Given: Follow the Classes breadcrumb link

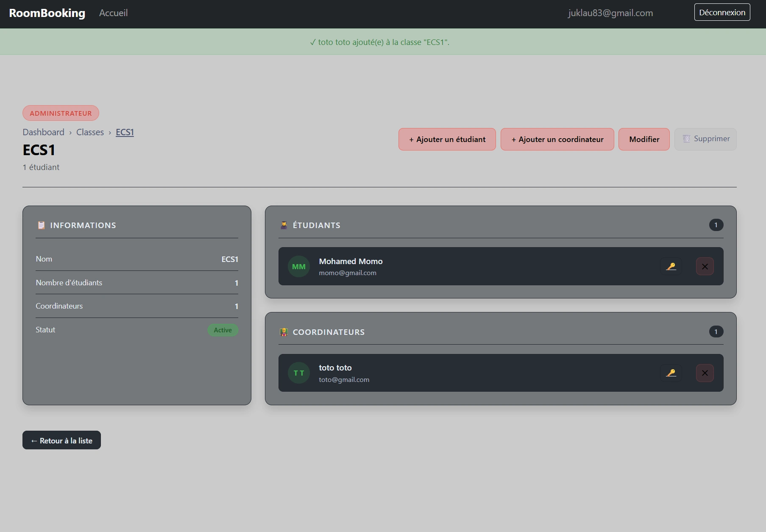Looking at the screenshot, I should tap(90, 132).
